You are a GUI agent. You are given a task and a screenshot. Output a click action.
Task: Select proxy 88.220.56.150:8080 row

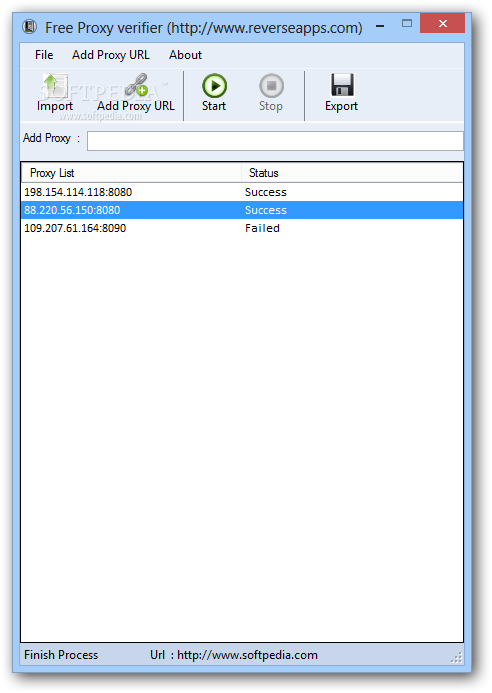pos(242,210)
